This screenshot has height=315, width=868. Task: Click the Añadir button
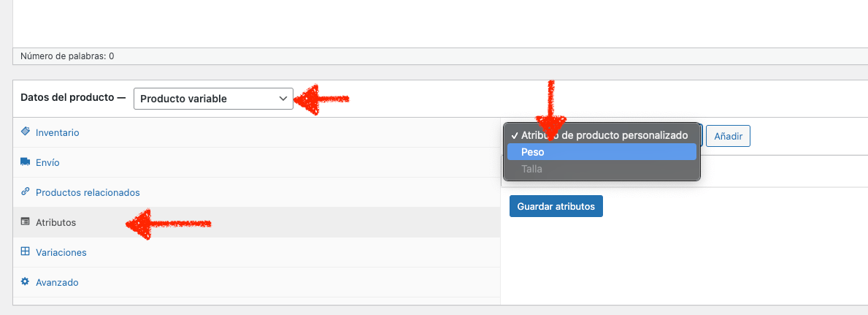728,136
